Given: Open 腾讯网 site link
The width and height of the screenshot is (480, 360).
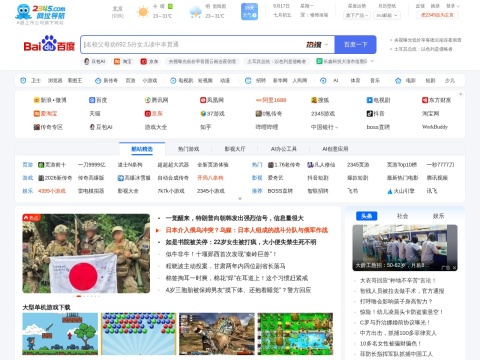Looking at the screenshot, I should point(156,100).
